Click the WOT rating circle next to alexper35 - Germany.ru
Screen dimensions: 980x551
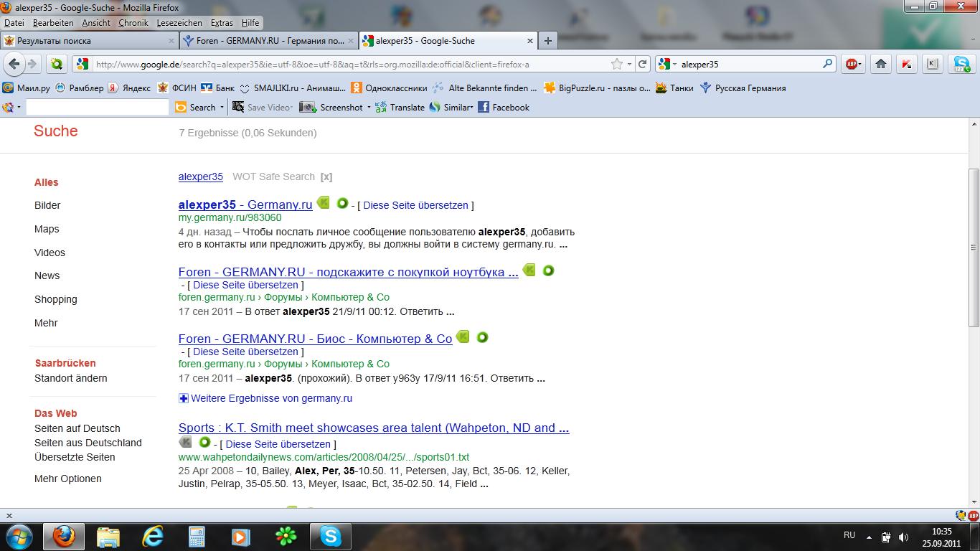(x=342, y=203)
